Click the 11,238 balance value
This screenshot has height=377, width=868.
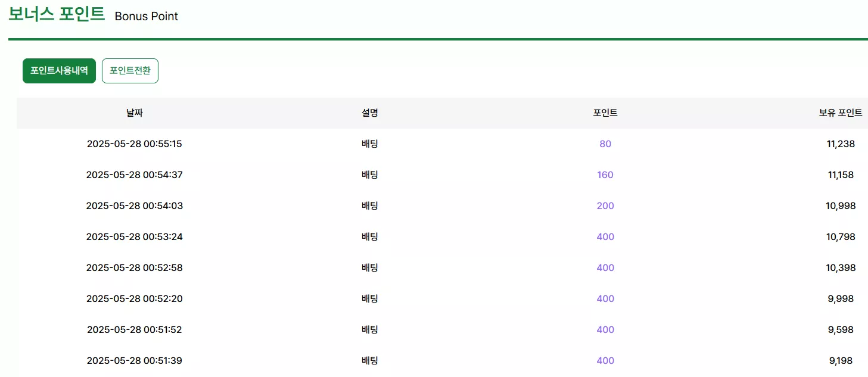(x=841, y=144)
